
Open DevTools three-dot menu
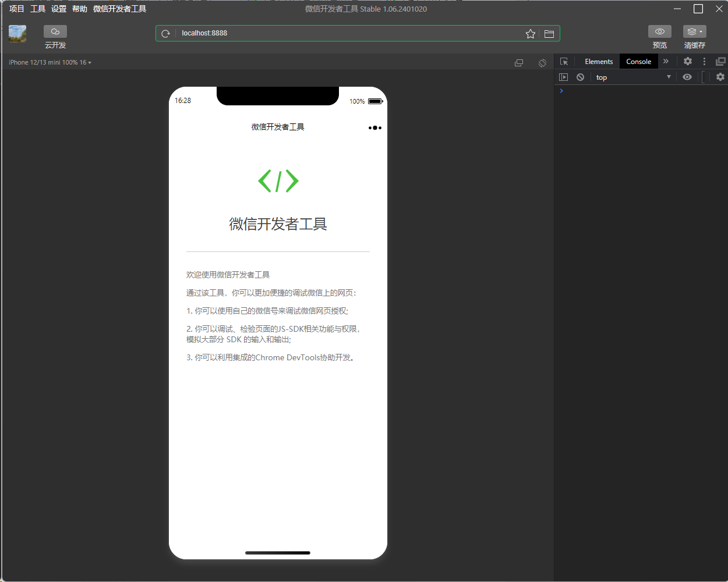pos(704,61)
